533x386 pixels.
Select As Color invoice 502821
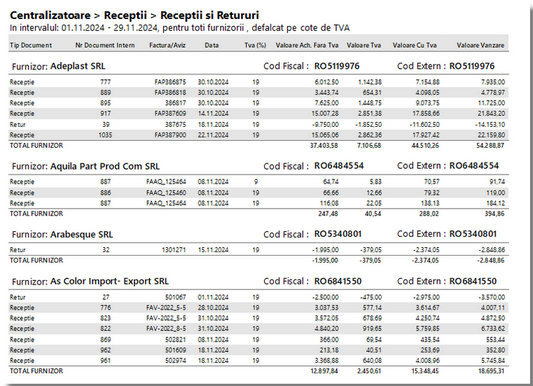(x=175, y=339)
